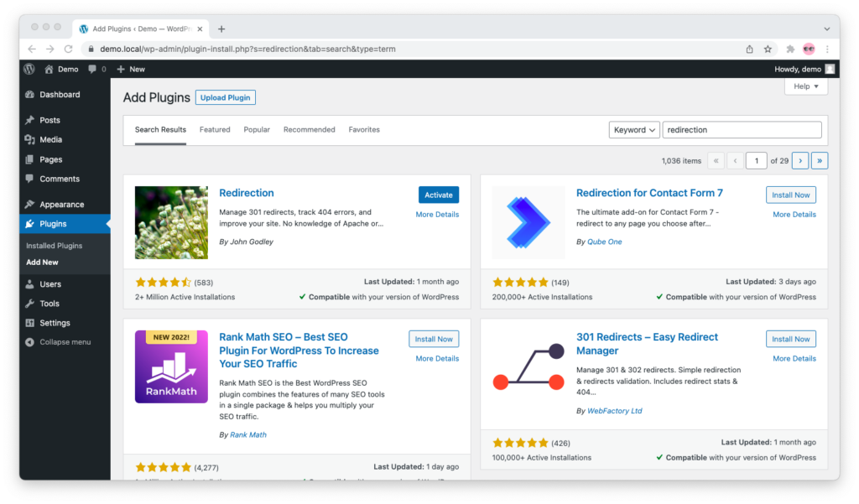This screenshot has width=859, height=504.
Task: Click the Qube One author link
Action: pos(604,242)
